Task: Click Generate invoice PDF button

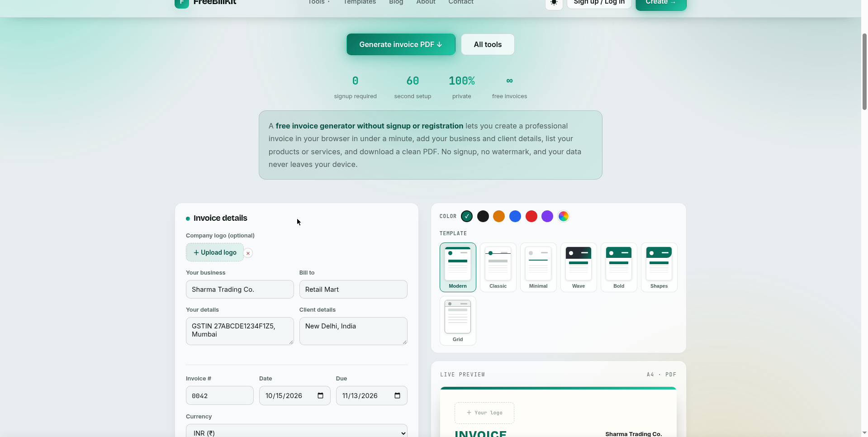Action: [x=401, y=44]
